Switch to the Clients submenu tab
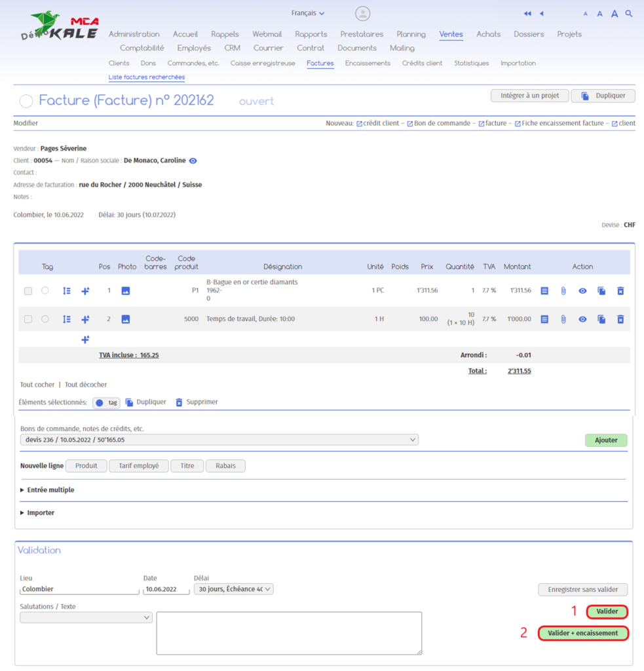 [119, 64]
